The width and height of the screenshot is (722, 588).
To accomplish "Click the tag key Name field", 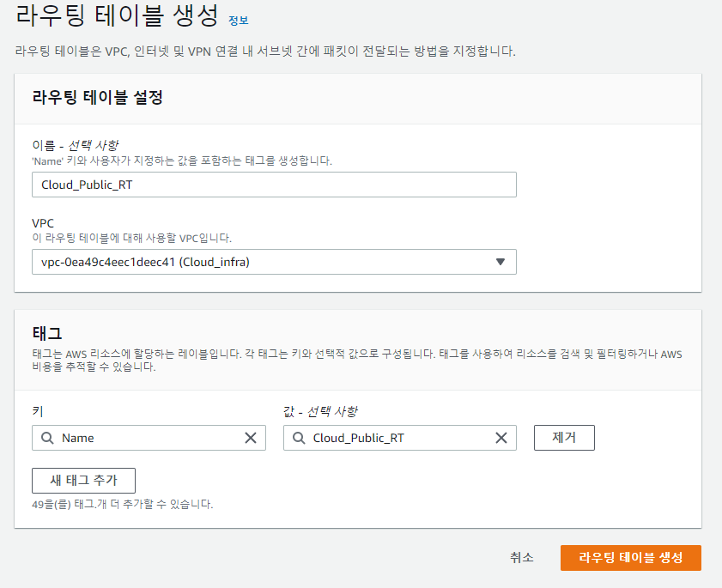I will click(x=149, y=438).
